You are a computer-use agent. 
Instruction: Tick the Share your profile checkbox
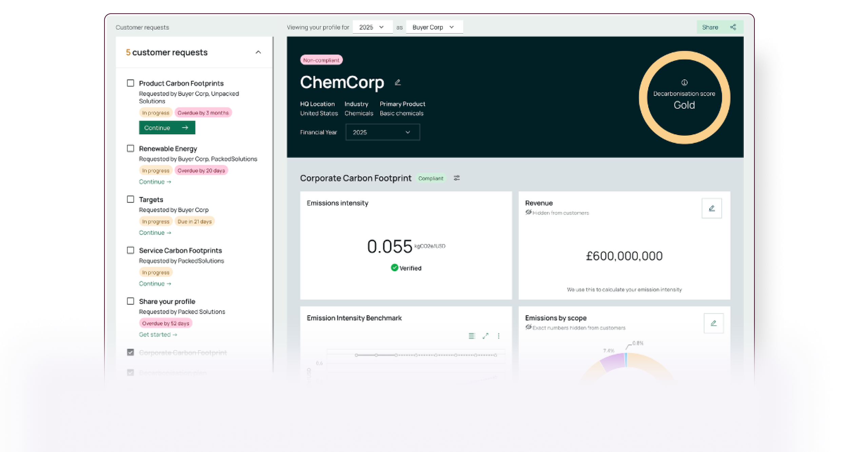(131, 301)
